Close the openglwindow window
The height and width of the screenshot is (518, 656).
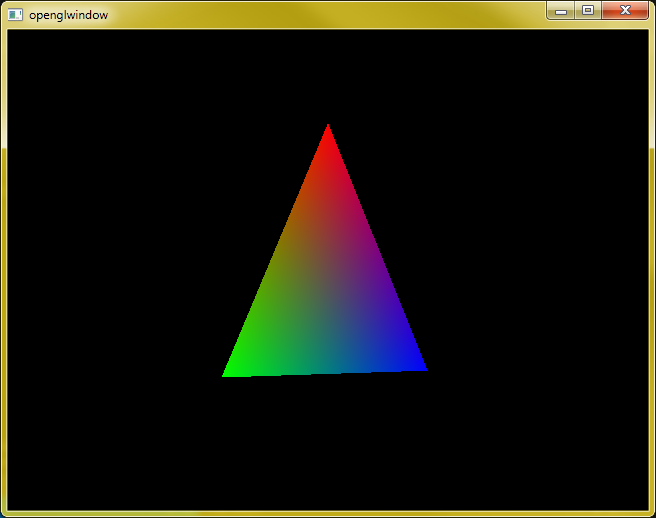coord(625,10)
